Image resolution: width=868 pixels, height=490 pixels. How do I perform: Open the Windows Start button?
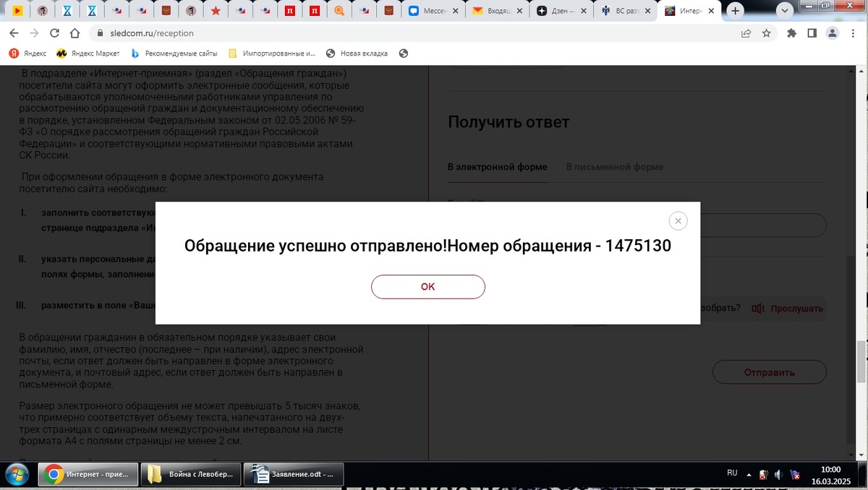[15, 476]
